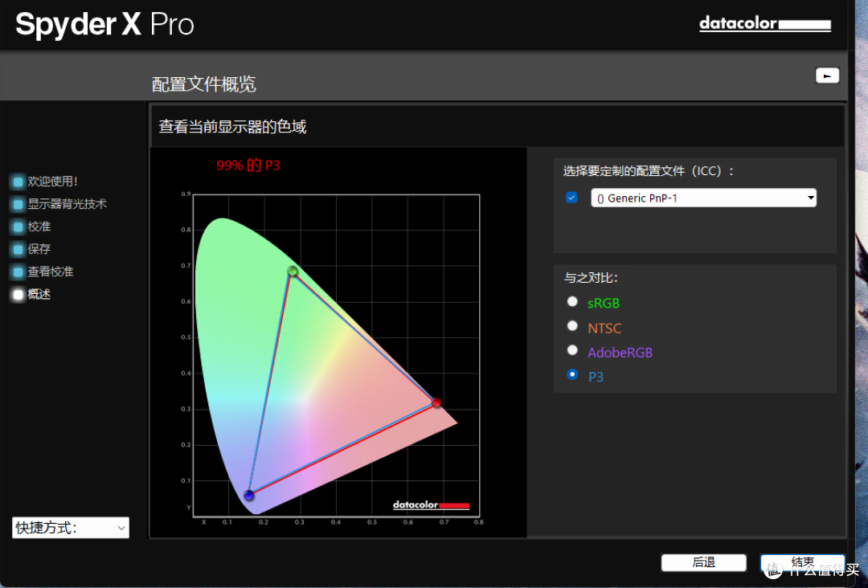868x588 pixels.
Task: Go to 查看校准 step in sidebar
Action: [x=51, y=272]
